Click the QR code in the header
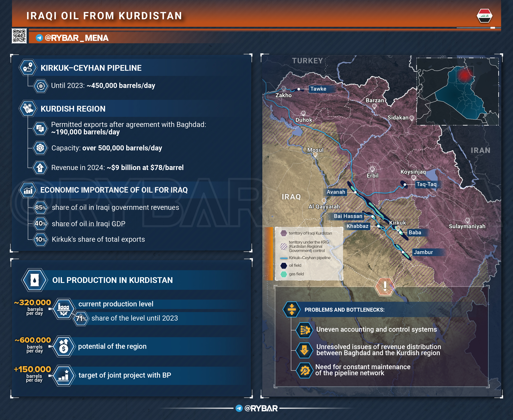This screenshot has height=420, width=513. 19,36
